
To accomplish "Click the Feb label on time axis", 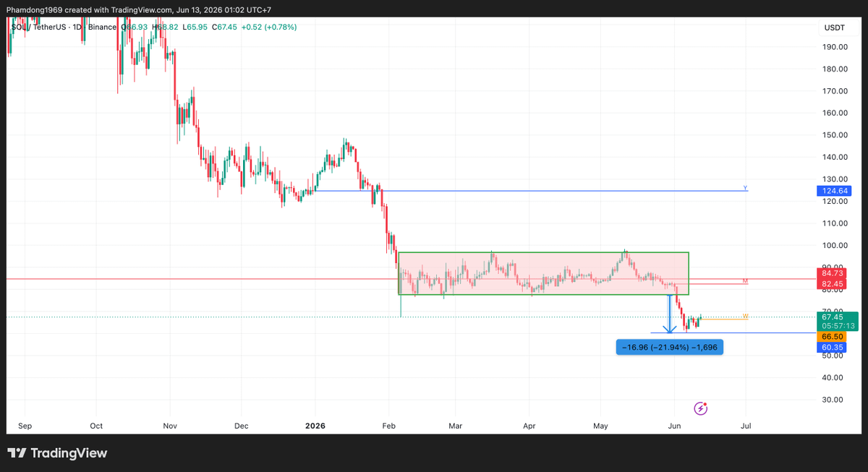I will (x=389, y=426).
